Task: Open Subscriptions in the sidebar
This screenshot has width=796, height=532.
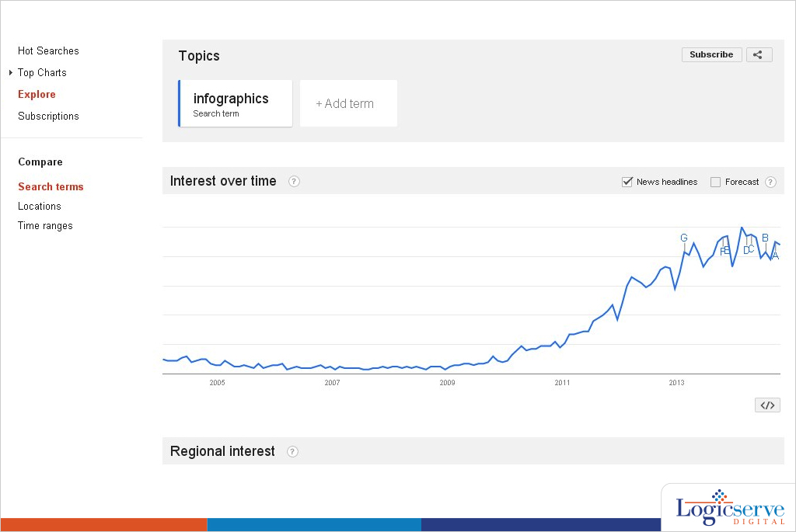Action: point(48,116)
